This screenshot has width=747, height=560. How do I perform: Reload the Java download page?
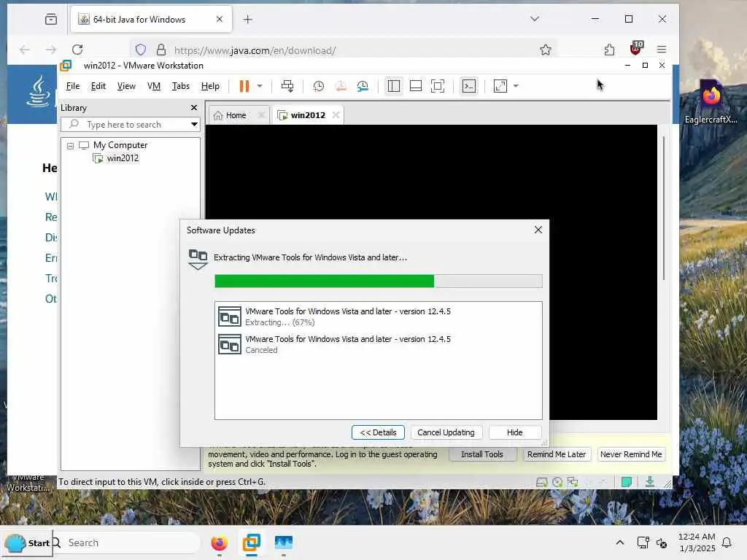[x=77, y=50]
